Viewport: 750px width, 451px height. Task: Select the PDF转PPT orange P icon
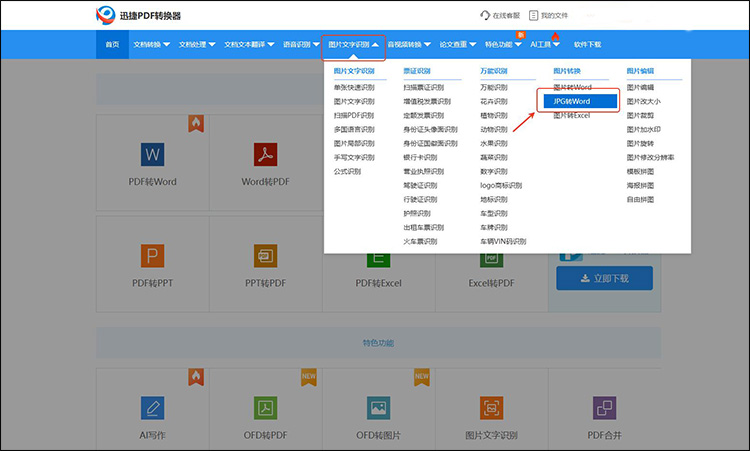153,256
